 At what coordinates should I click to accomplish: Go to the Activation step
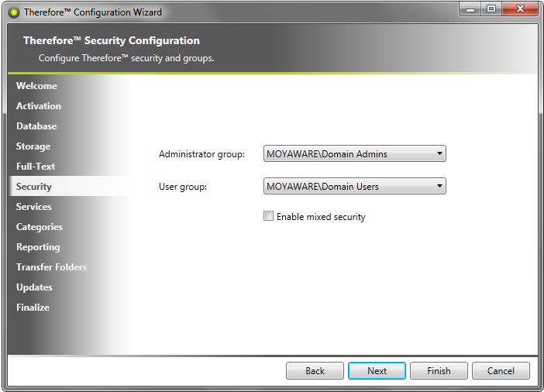click(39, 106)
